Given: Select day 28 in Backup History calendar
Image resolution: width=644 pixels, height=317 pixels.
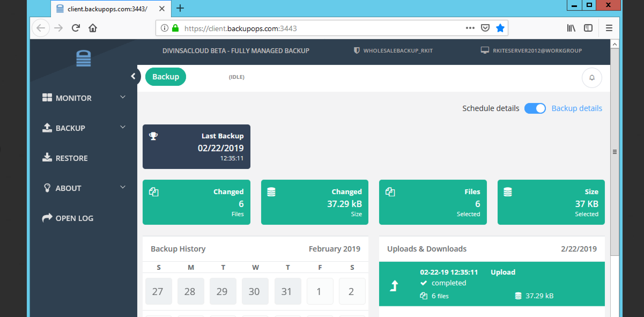Looking at the screenshot, I should [191, 291].
